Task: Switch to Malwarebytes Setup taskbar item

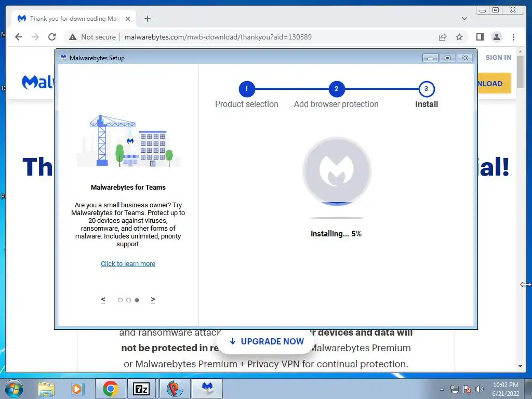Action: click(207, 389)
